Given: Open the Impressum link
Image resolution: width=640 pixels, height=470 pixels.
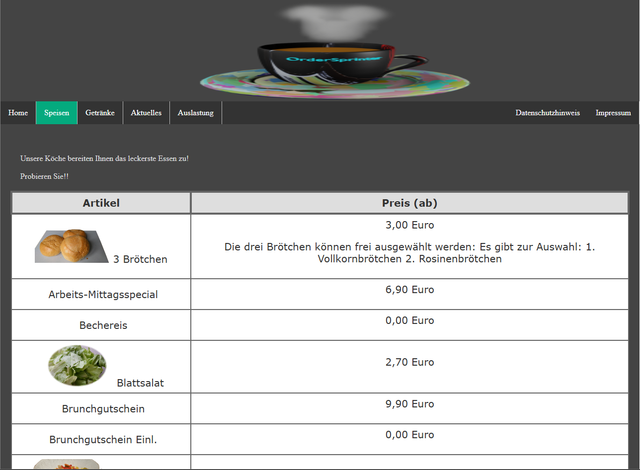Looking at the screenshot, I should [x=613, y=113].
